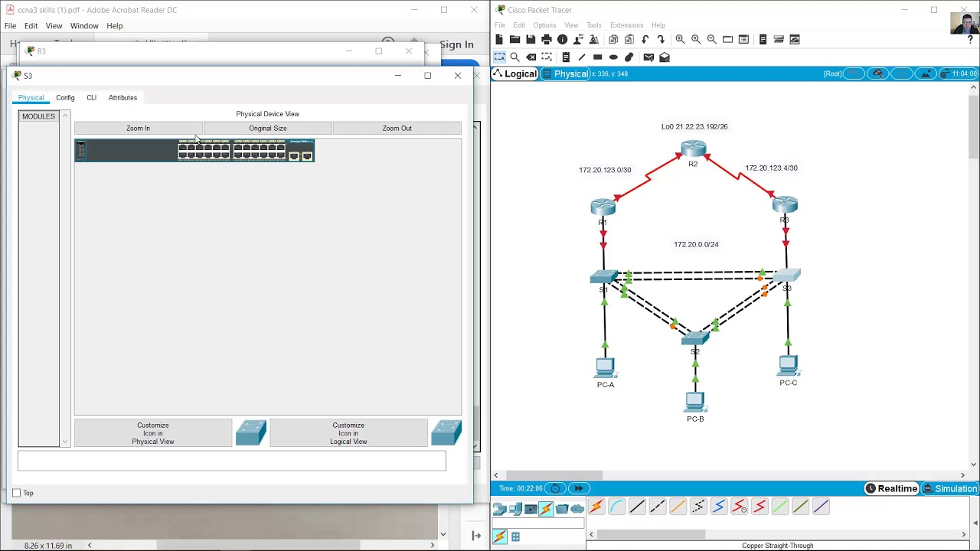The height and width of the screenshot is (551, 980).
Task: Switch to Realtime mode
Action: 891,489
